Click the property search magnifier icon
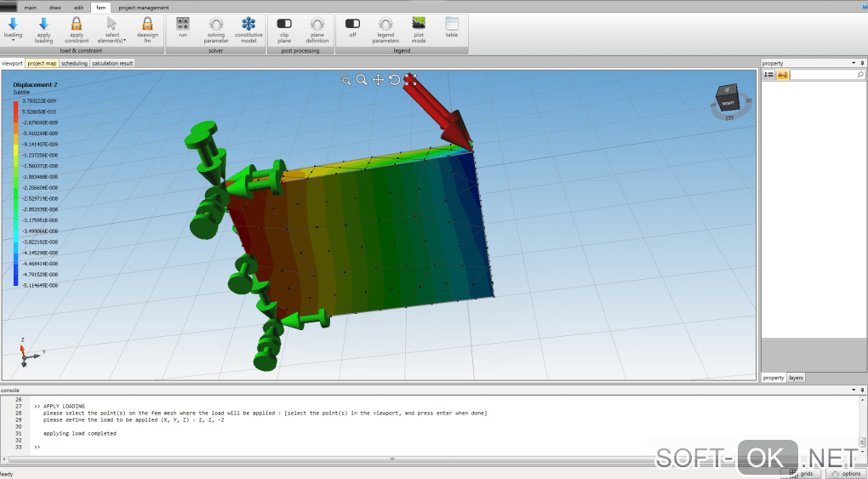The image size is (868, 479). pos(860,75)
